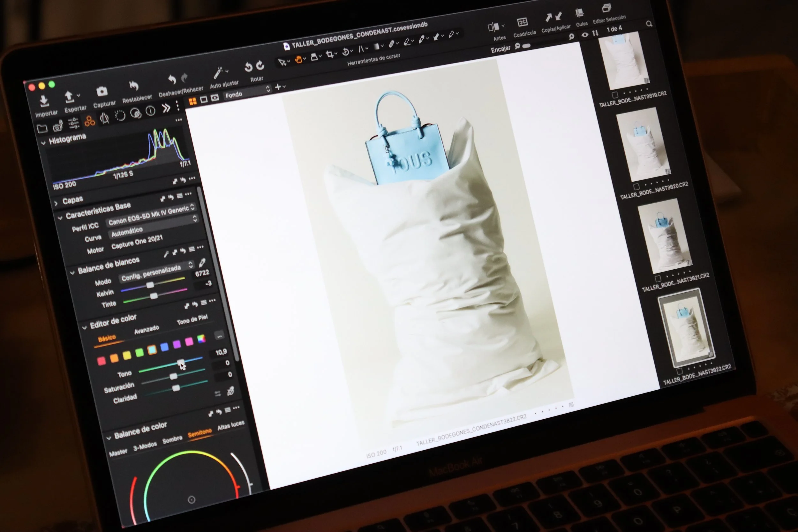Open the Cuadrícula grid icon
The height and width of the screenshot is (532, 798).
click(x=522, y=22)
